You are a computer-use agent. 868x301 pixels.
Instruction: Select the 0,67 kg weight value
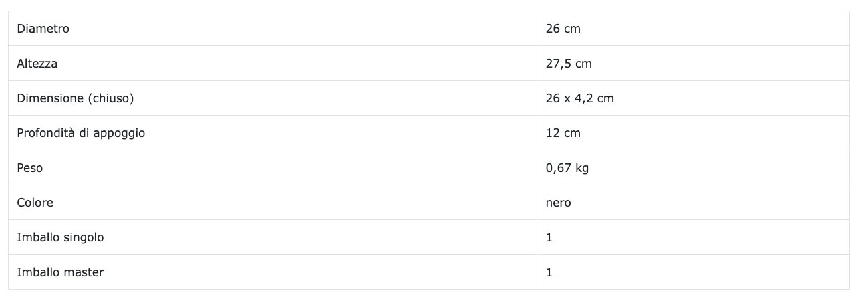pyautogui.click(x=567, y=168)
